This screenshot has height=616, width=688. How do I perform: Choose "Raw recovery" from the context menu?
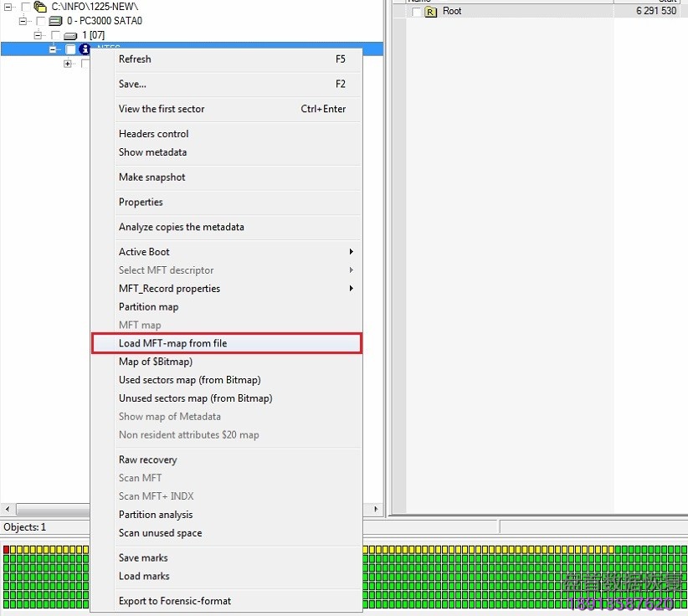147,459
